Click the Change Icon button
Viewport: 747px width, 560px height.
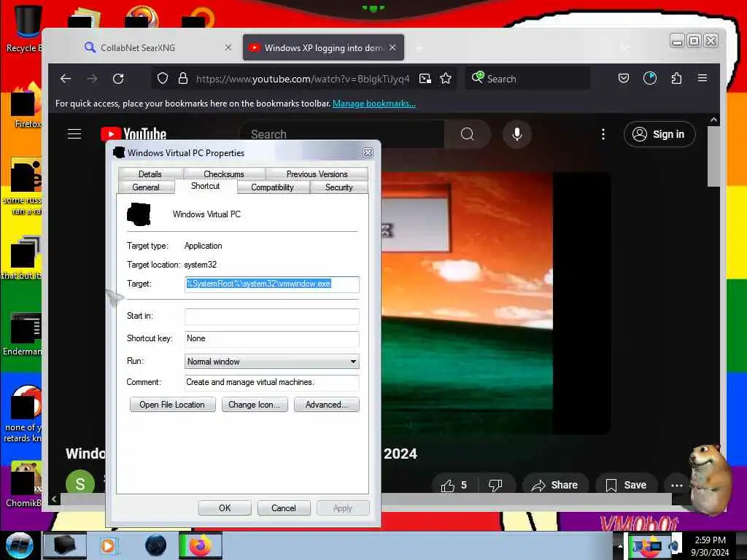coord(255,404)
